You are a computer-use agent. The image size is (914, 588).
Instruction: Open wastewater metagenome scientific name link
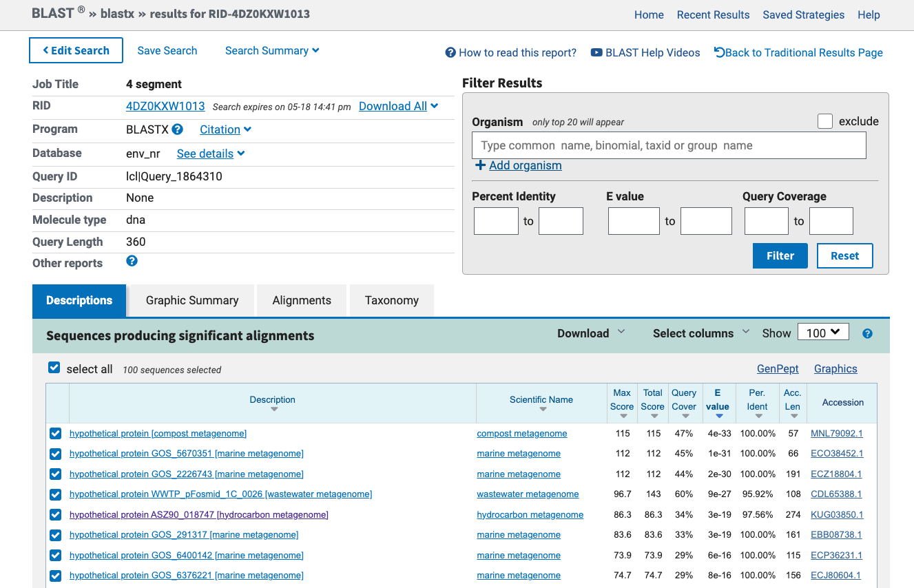tap(528, 494)
